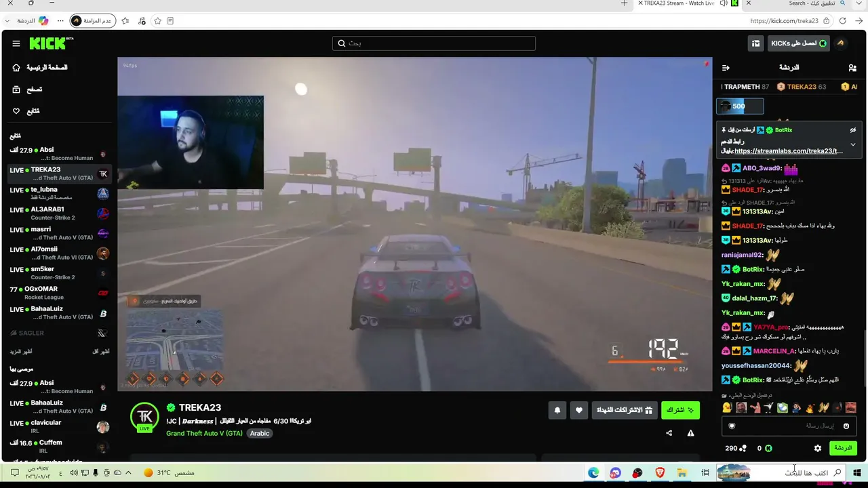Open Absi channel in following list
Screen dimensions: 868x488
[58, 154]
